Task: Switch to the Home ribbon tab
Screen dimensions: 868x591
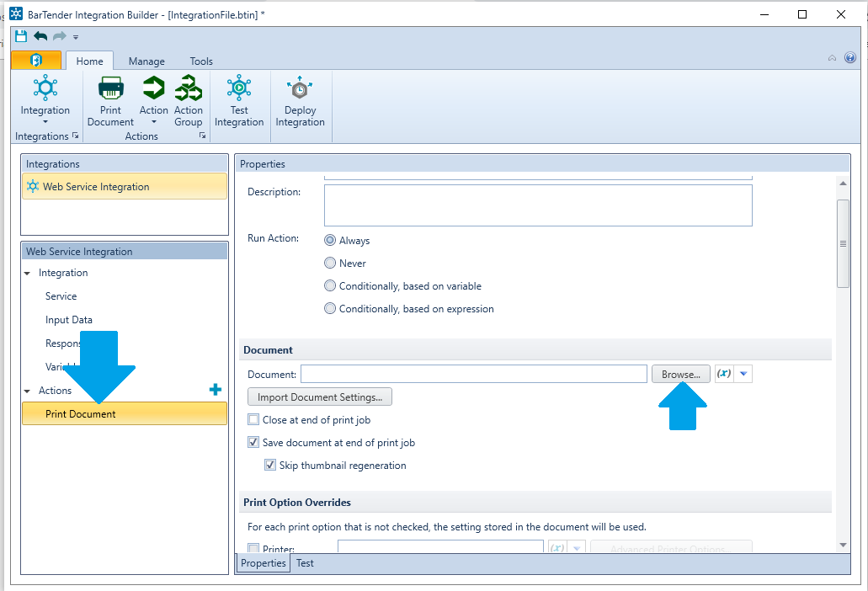Action: [x=90, y=61]
